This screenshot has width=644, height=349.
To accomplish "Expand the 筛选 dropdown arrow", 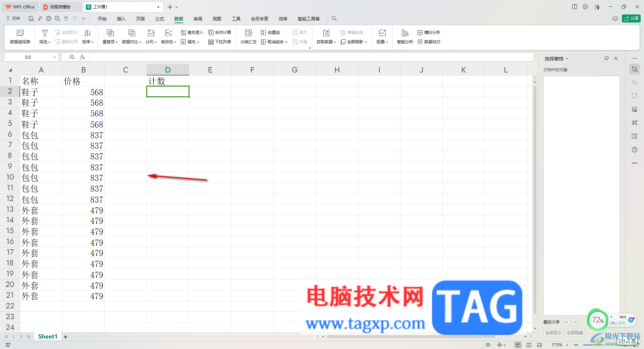I will [49, 42].
